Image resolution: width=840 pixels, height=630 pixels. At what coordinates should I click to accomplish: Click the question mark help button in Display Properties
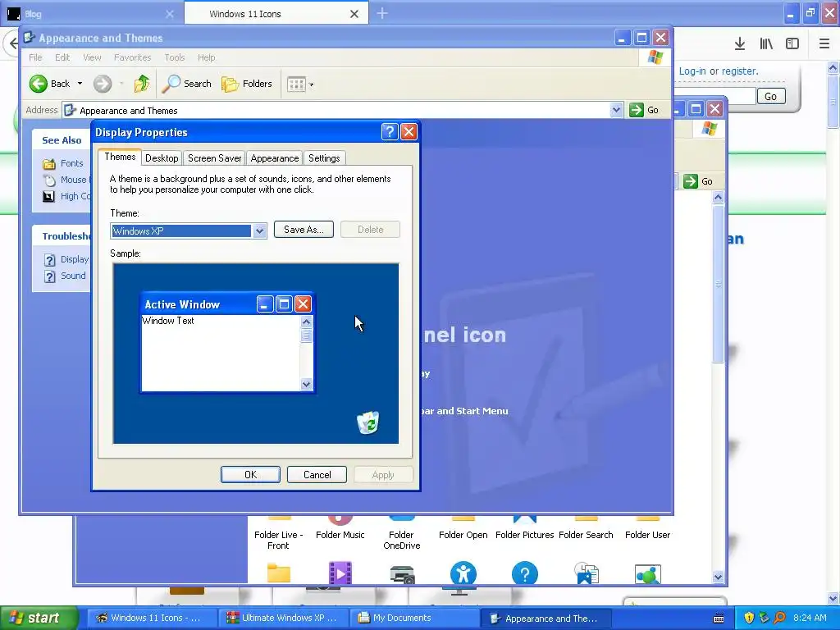390,132
